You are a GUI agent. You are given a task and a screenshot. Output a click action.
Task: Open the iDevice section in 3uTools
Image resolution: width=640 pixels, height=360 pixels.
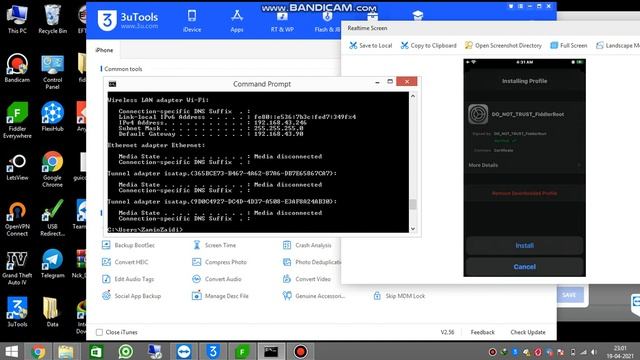click(192, 21)
